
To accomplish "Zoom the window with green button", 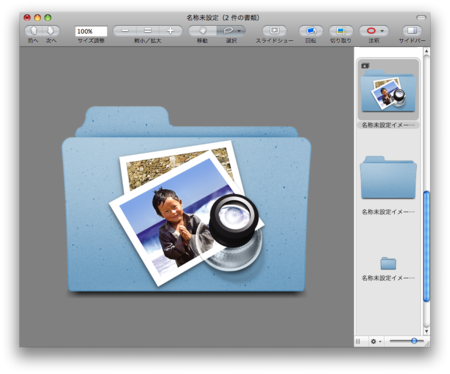I will pyautogui.click(x=48, y=18).
